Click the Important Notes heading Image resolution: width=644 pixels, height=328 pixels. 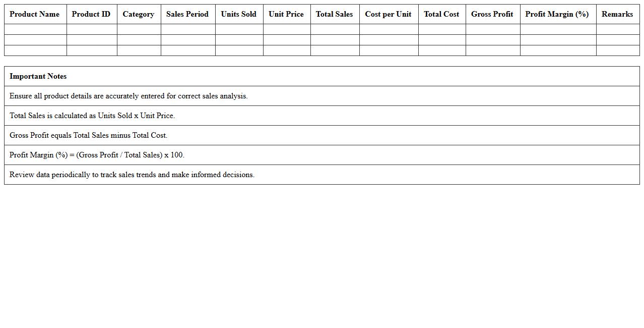[x=38, y=76]
